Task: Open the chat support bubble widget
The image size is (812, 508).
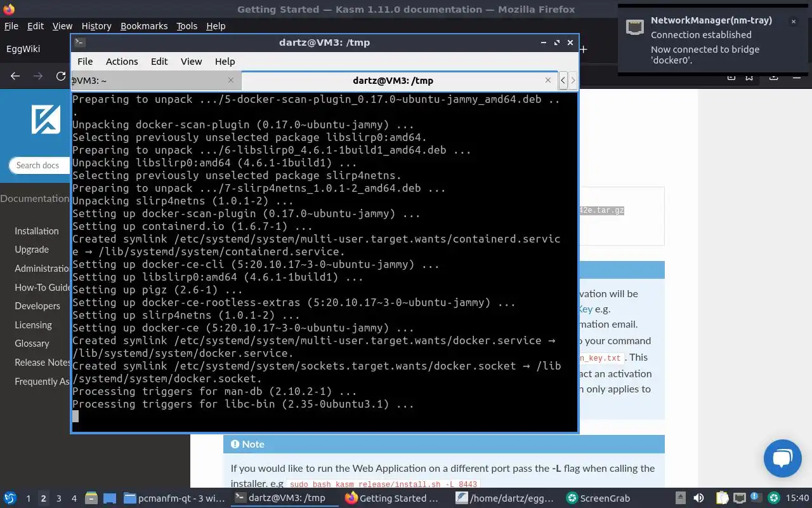Action: 783,458
